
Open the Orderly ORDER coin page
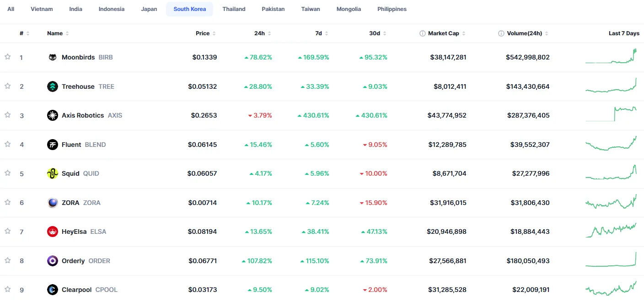(x=86, y=261)
